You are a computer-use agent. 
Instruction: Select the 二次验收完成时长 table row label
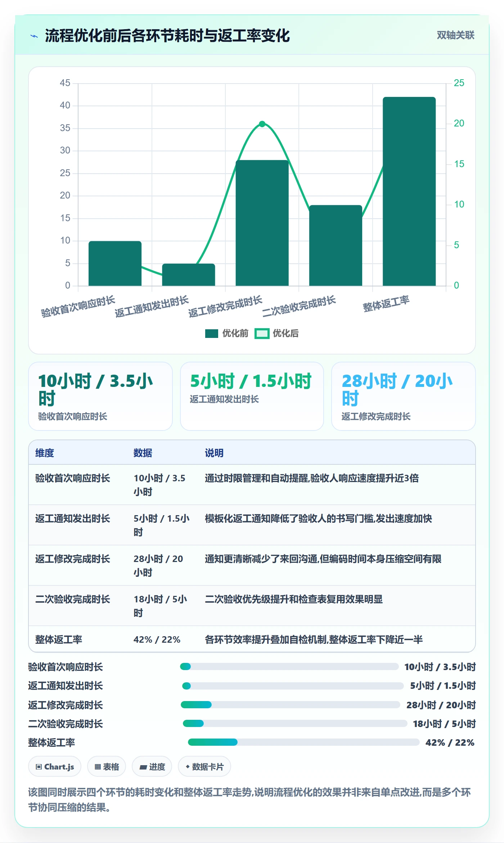pos(72,599)
